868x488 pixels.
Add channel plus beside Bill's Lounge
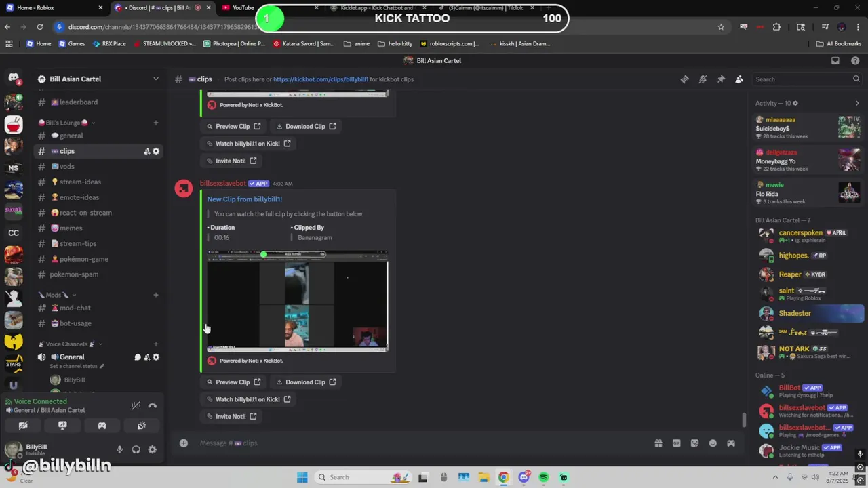(155, 123)
